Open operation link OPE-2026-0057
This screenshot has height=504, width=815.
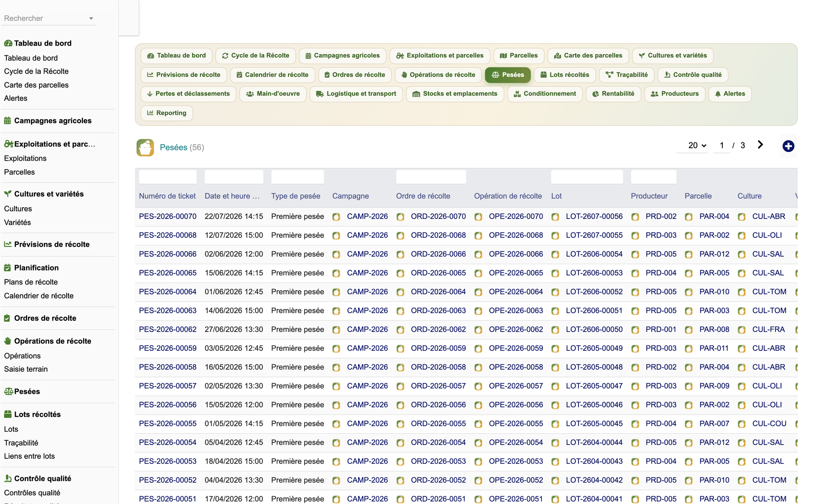516,386
